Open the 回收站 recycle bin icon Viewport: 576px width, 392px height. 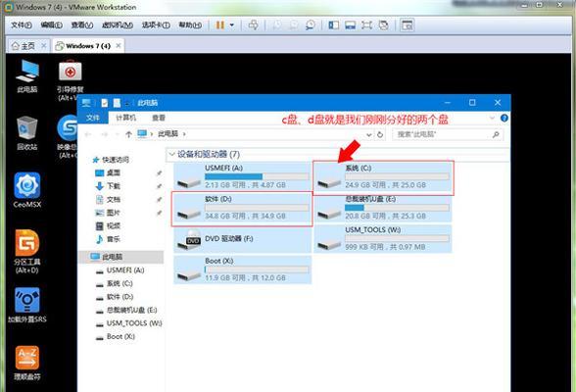tap(27, 132)
